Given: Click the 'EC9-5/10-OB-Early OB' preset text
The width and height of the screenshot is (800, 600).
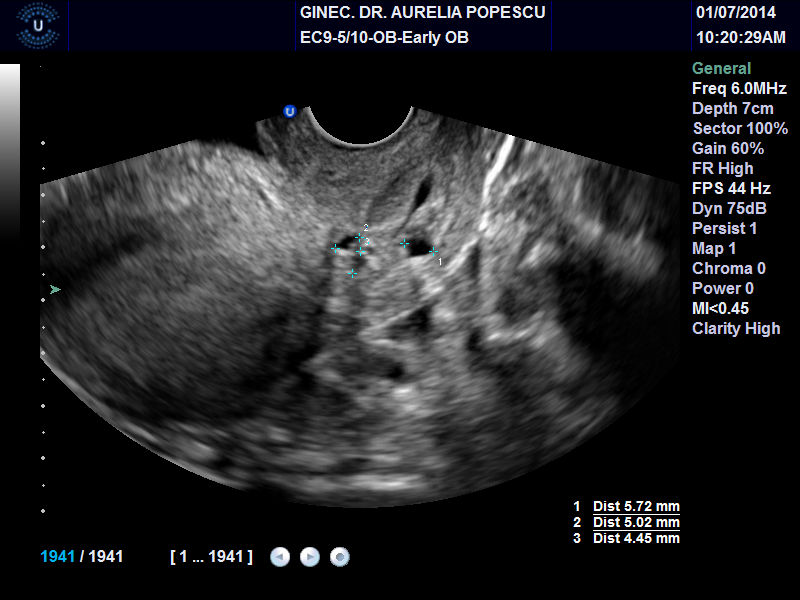Looking at the screenshot, I should [x=384, y=37].
